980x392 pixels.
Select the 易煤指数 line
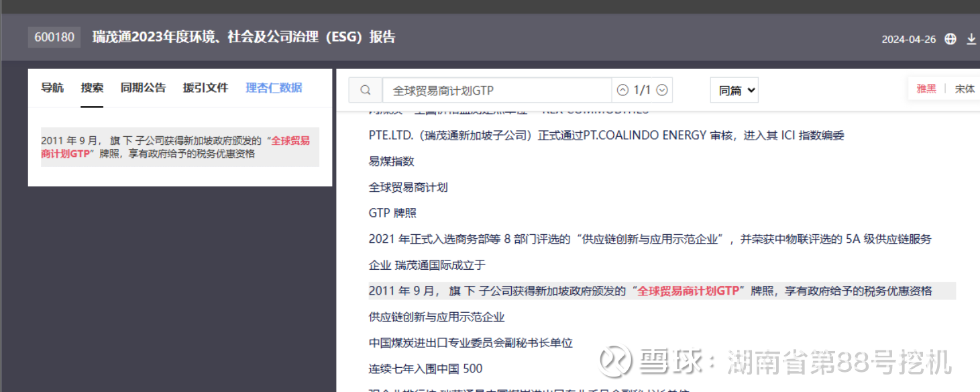coord(392,161)
